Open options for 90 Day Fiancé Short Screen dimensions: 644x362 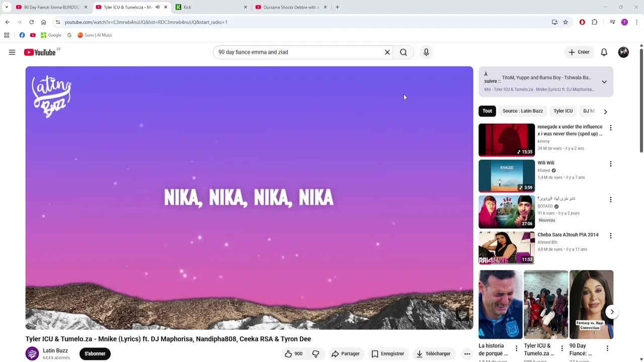(607, 348)
